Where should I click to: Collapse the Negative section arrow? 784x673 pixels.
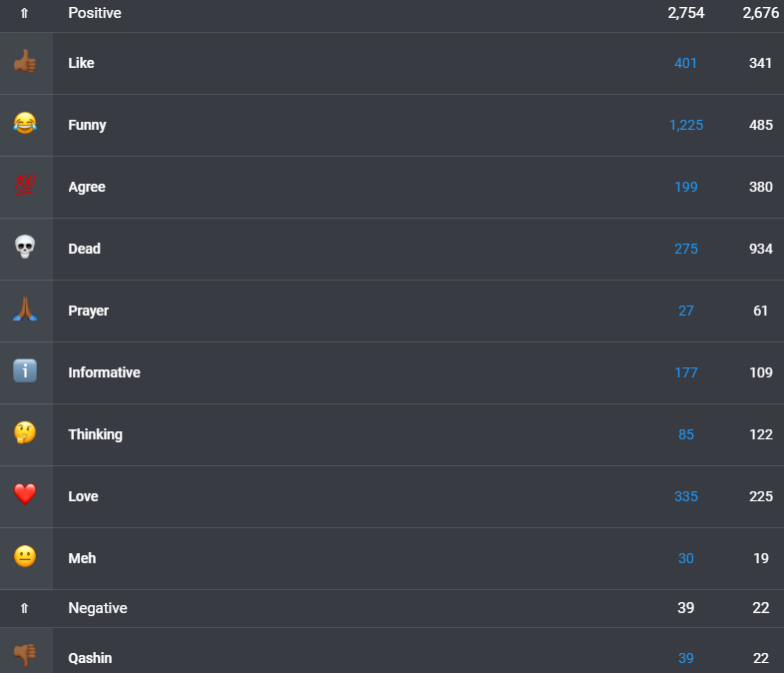24,608
